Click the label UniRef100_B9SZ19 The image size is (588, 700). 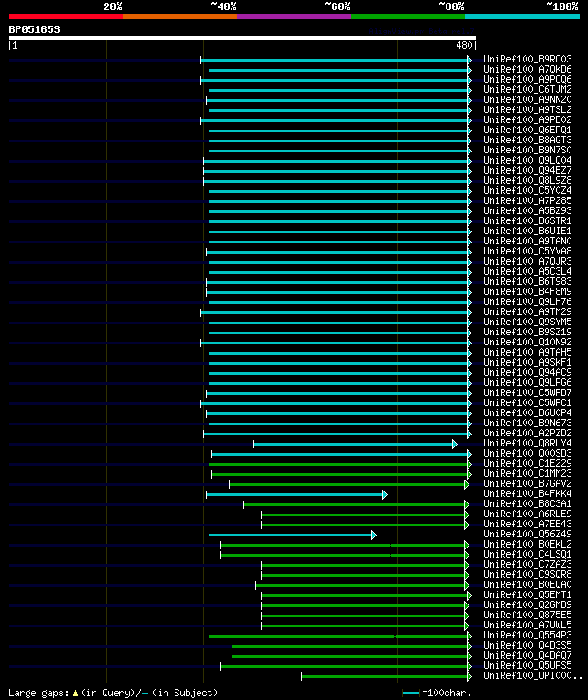[527, 332]
